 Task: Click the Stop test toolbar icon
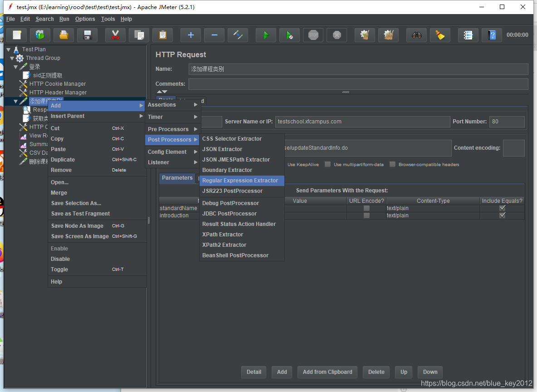point(313,35)
